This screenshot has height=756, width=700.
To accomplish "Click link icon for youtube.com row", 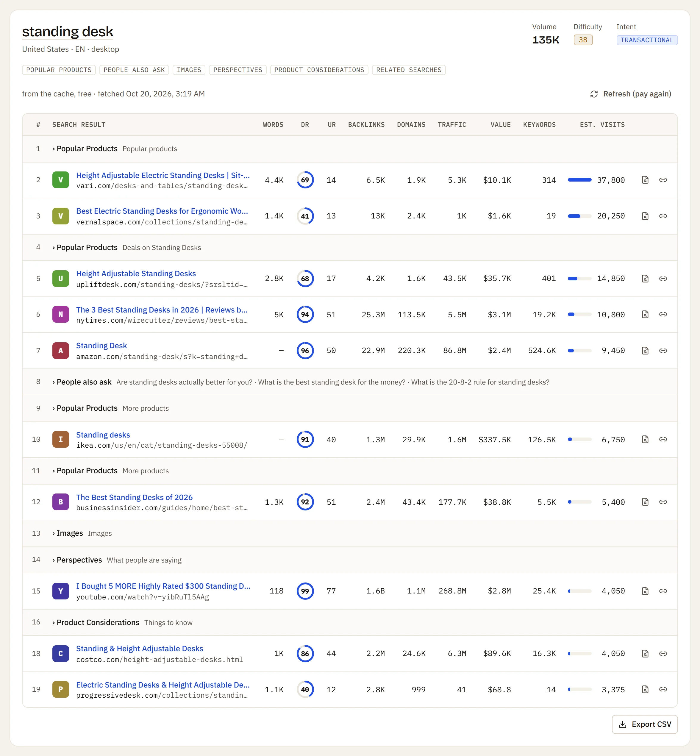I will (663, 591).
